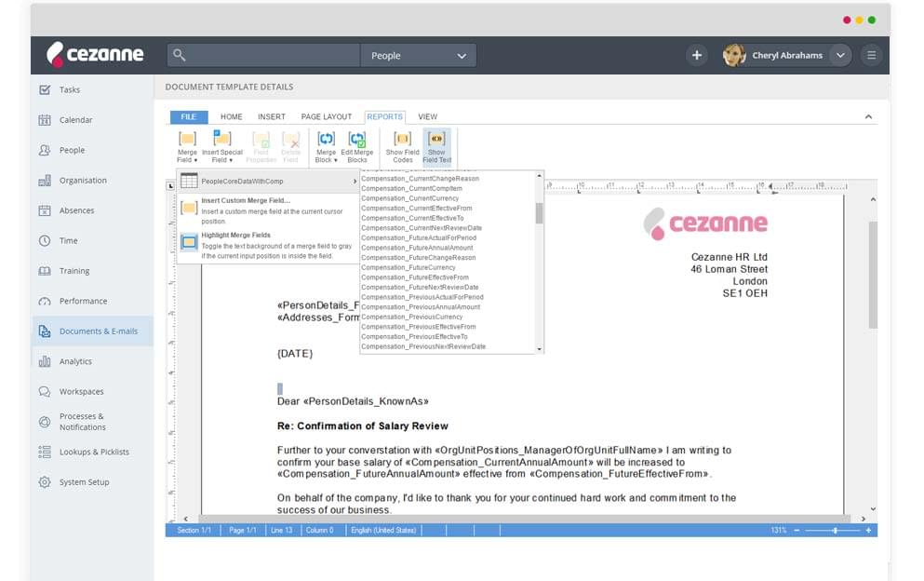Click Section 1/1 in status bar
This screenshot has height=581, width=924.
tap(194, 531)
